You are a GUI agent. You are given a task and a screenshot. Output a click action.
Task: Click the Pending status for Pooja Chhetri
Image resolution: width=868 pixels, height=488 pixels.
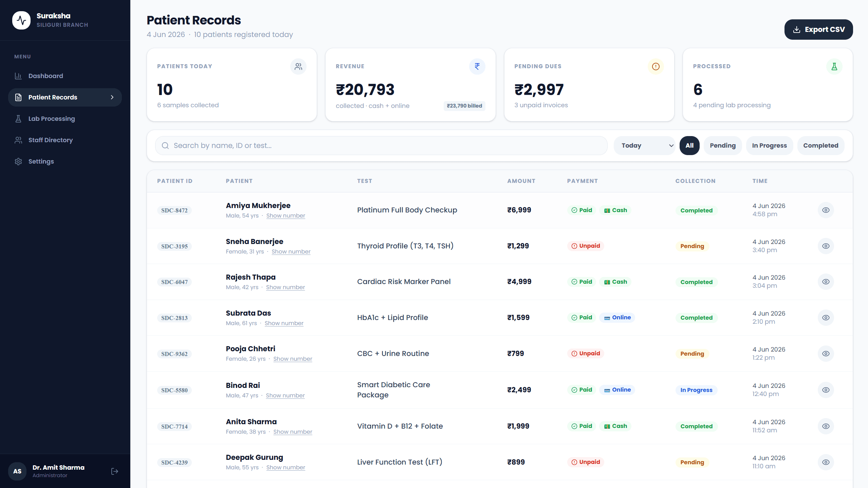click(692, 354)
